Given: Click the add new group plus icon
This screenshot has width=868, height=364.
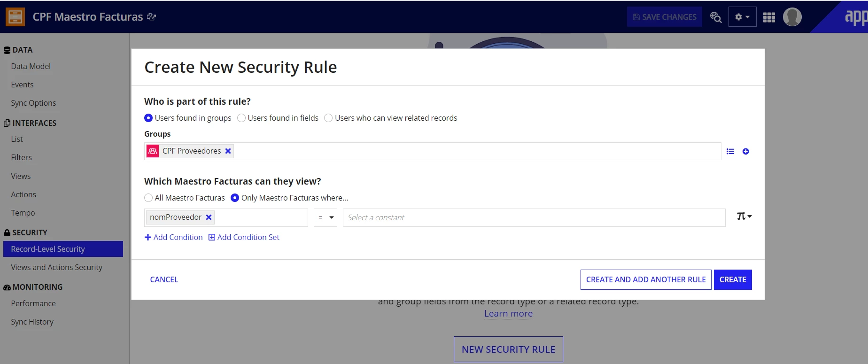Looking at the screenshot, I should (745, 151).
